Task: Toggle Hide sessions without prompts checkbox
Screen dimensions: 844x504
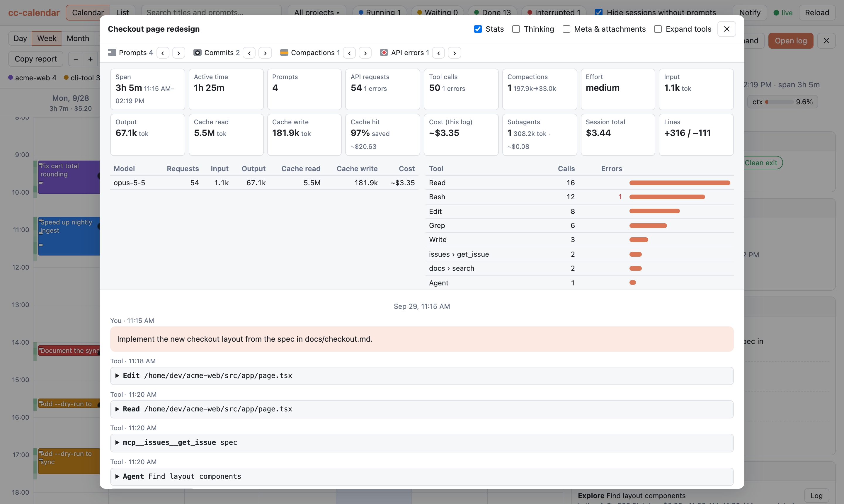Action: click(x=599, y=13)
